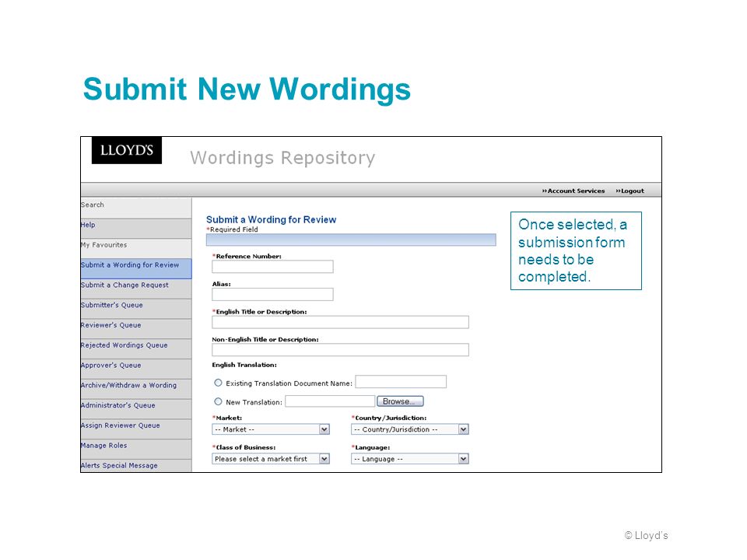Open the Class of Business dropdown

click(x=271, y=459)
